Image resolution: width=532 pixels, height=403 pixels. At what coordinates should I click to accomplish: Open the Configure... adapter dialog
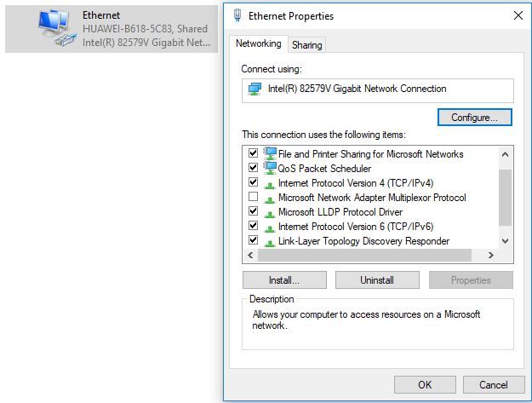pyautogui.click(x=474, y=118)
